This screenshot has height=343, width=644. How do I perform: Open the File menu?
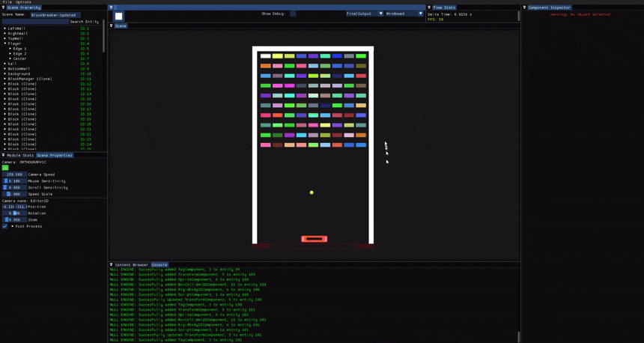7,2
